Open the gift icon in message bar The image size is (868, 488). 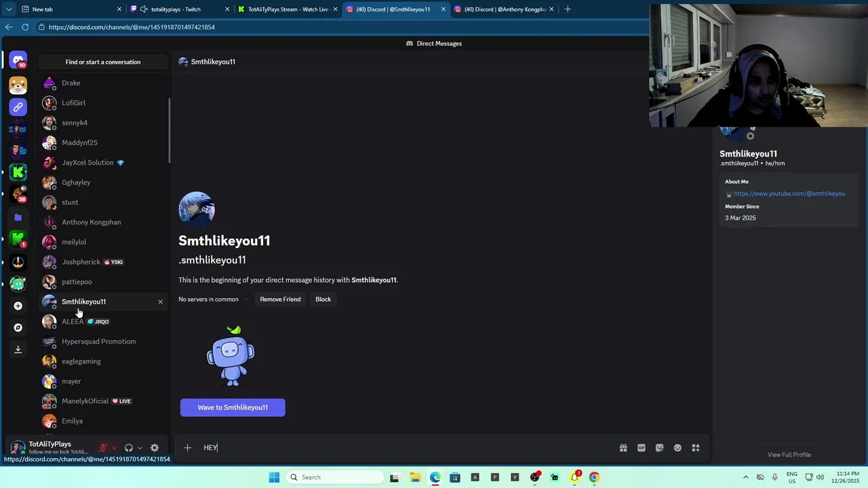tap(623, 448)
